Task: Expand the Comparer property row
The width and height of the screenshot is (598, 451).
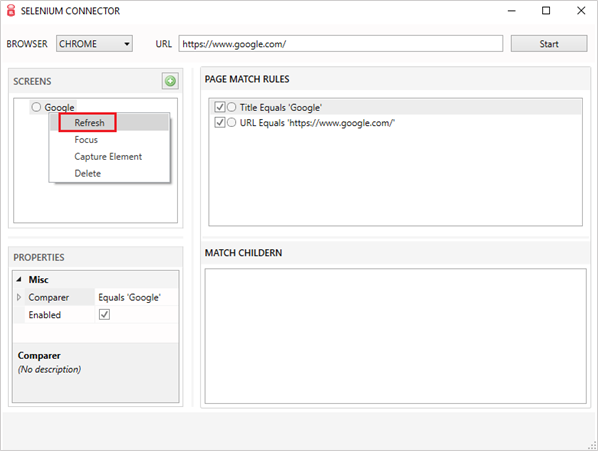Action: 19,297
